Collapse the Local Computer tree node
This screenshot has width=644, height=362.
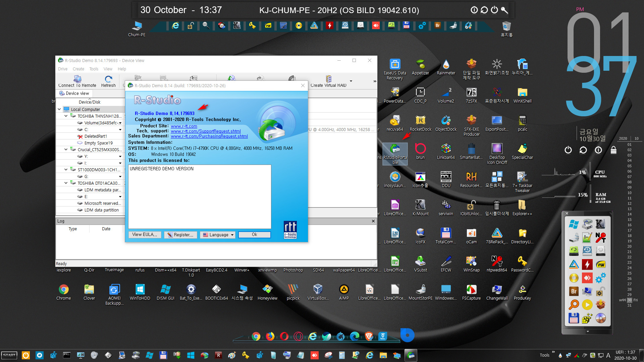[x=59, y=109]
